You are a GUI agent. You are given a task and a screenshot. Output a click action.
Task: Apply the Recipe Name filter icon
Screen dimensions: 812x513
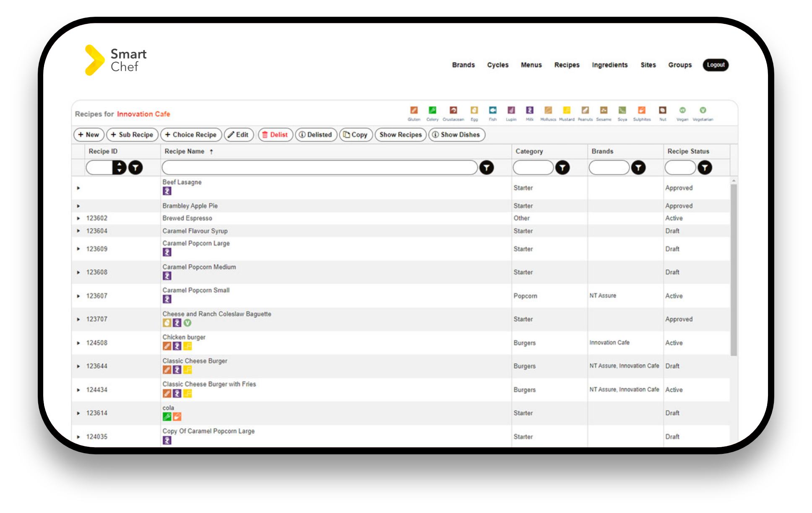point(486,168)
